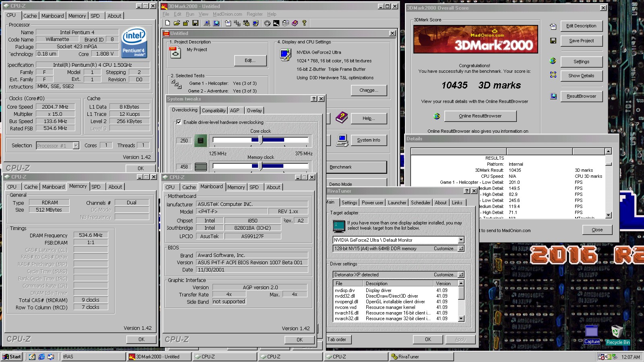Click the Start button on taskbar

tap(12, 357)
